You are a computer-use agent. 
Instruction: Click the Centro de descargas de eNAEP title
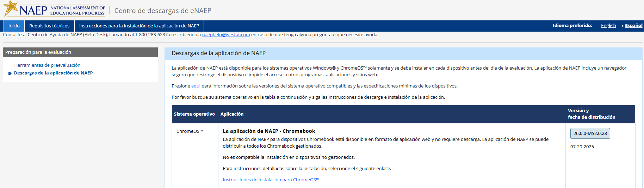(162, 11)
